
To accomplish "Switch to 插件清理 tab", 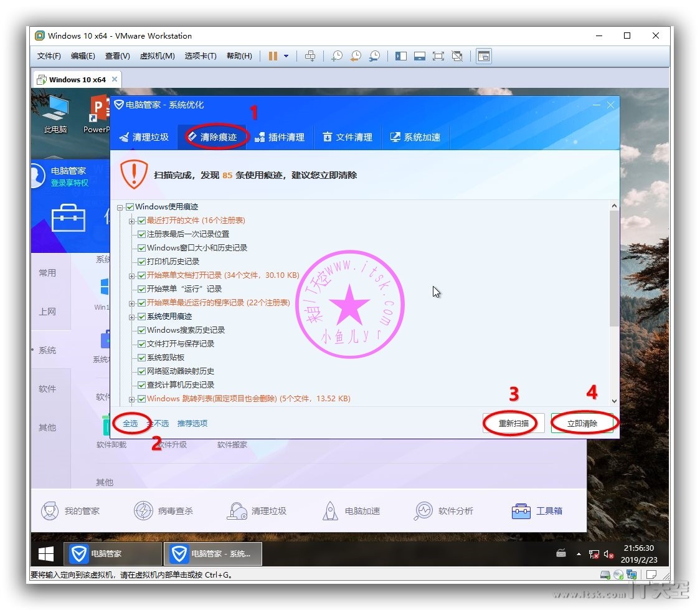I will [x=280, y=137].
